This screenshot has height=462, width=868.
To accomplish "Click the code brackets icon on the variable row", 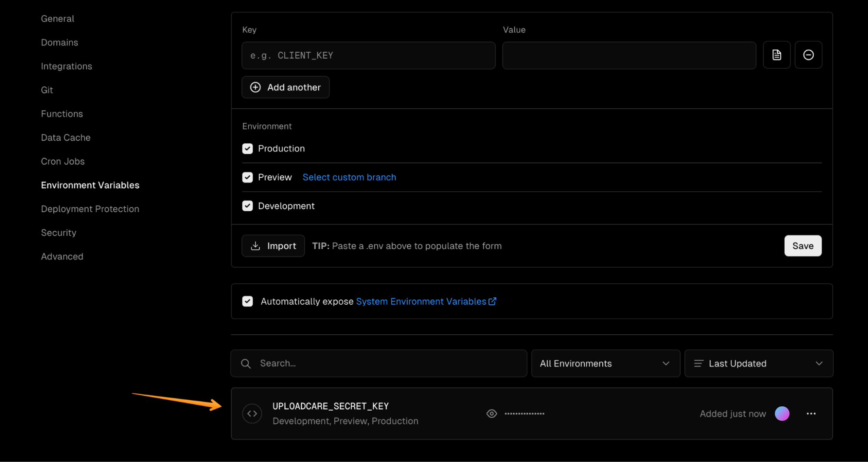I will coord(252,413).
